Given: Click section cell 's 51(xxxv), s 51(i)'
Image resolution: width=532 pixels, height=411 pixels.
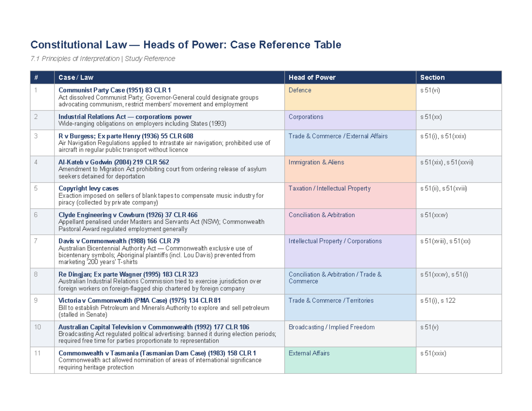Looking at the screenshot, I should (x=459, y=281).
